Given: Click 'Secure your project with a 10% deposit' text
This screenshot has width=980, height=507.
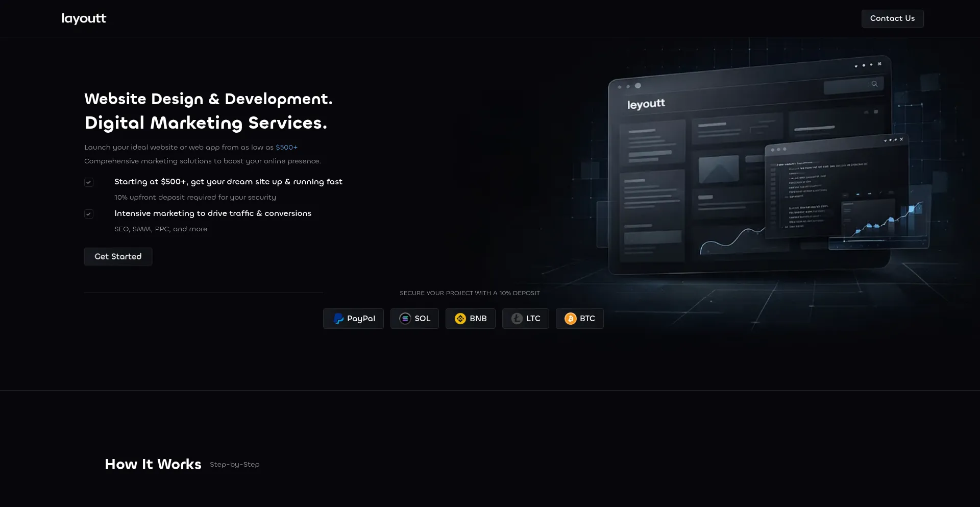Looking at the screenshot, I should pos(470,293).
